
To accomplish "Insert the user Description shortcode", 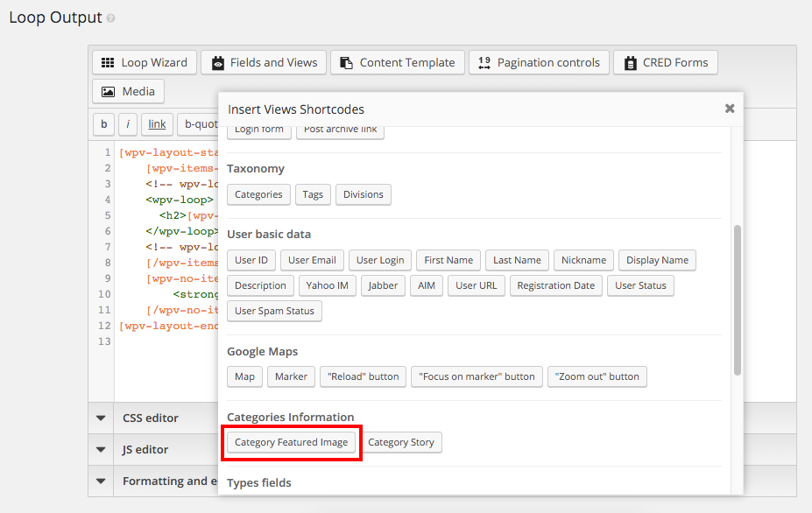I will (260, 285).
